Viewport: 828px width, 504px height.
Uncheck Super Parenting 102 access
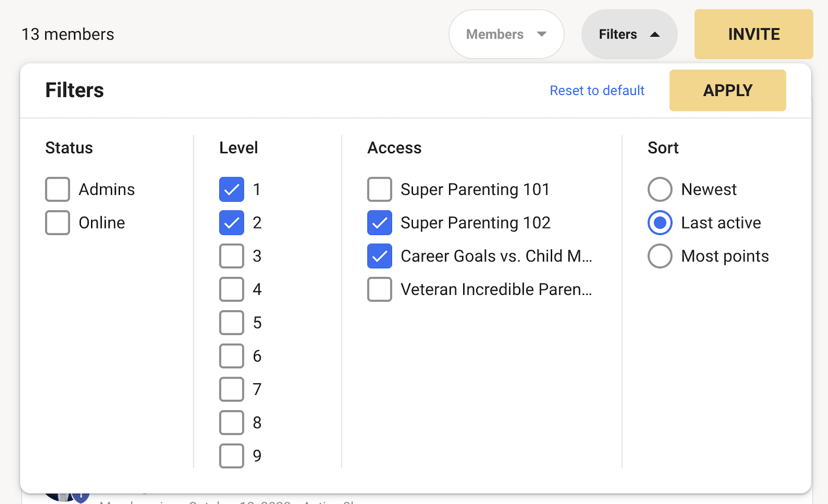[x=379, y=223]
